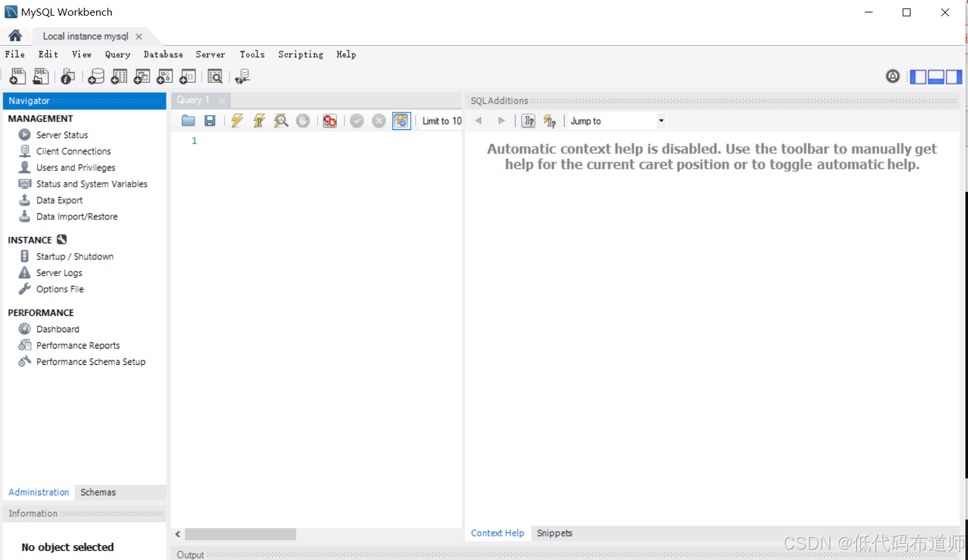Open the Edit menu
968x560 pixels.
coord(48,54)
